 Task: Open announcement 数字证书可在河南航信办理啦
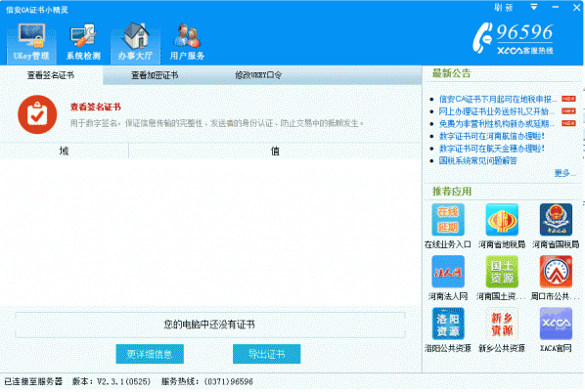pyautogui.click(x=492, y=137)
